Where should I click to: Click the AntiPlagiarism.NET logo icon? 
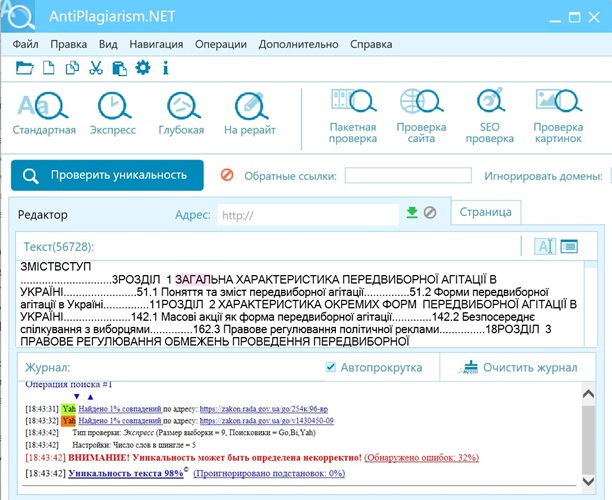tap(19, 16)
